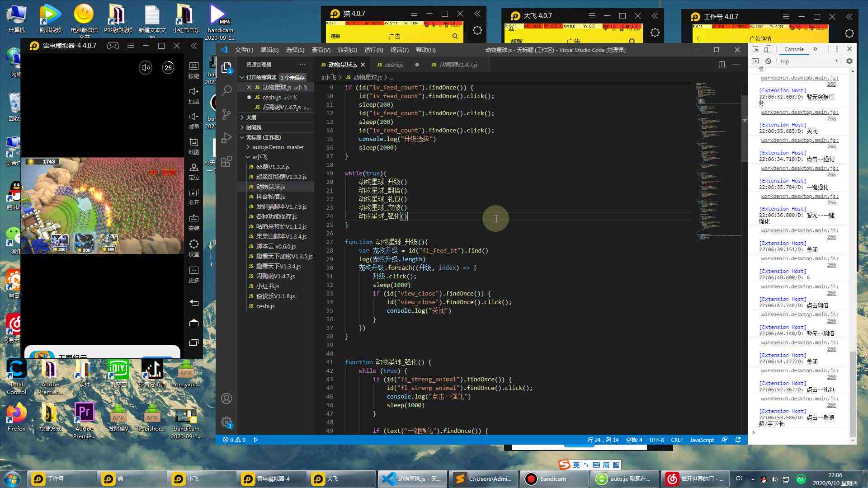
Task: Click the 空格: 4 indentation setting
Action: coord(634,440)
